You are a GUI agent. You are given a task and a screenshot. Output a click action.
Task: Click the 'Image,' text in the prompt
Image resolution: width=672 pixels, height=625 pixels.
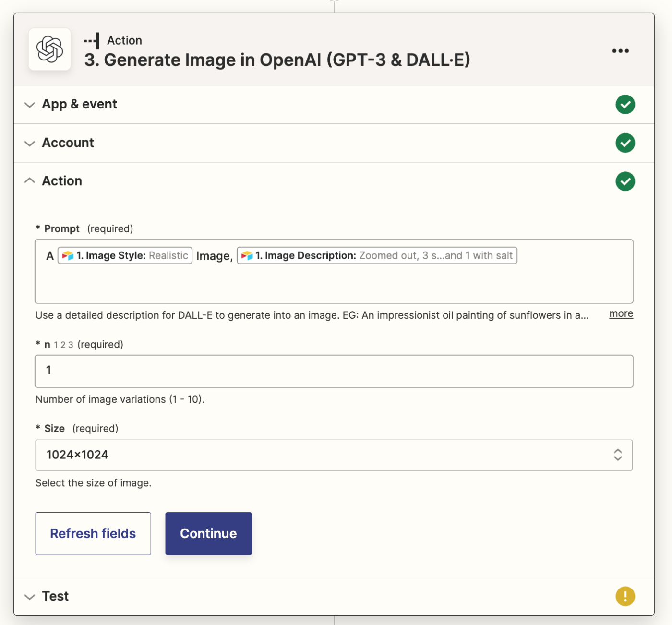(x=215, y=256)
